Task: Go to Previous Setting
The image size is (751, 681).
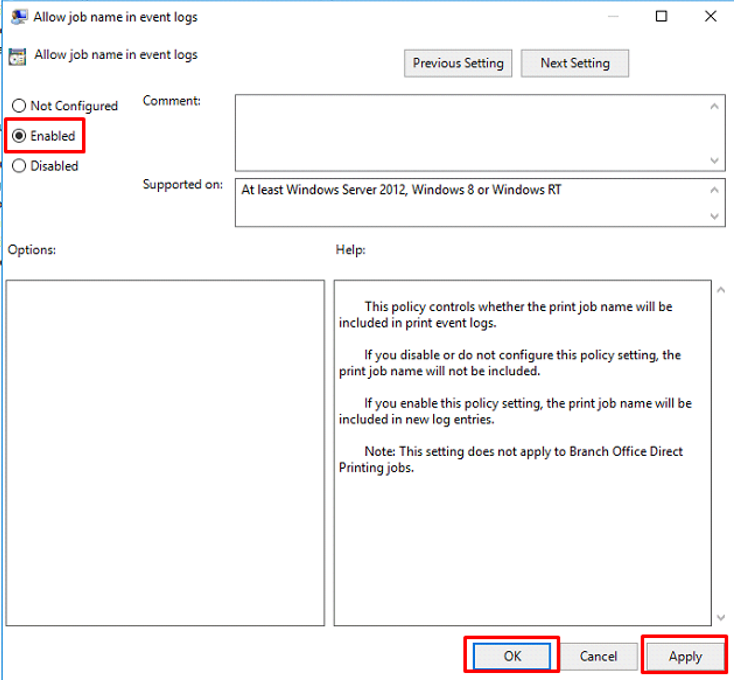Action: (458, 63)
